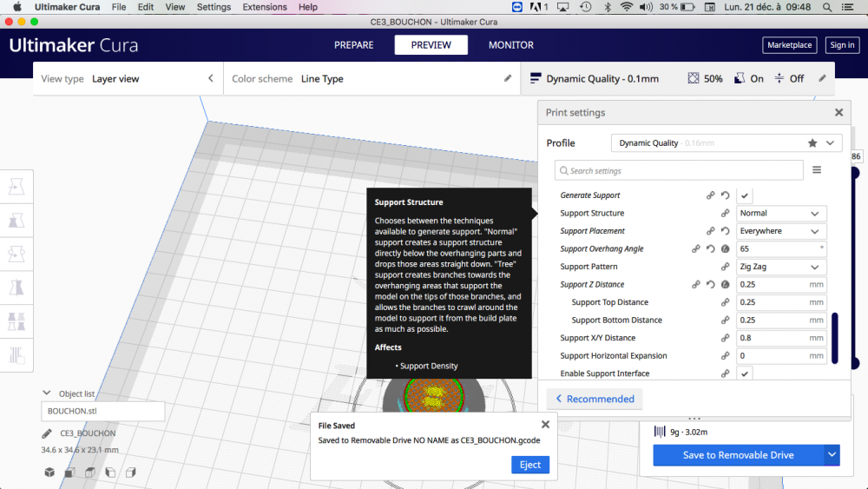868x489 pixels.
Task: Switch to right side view cube icon
Action: click(131, 472)
